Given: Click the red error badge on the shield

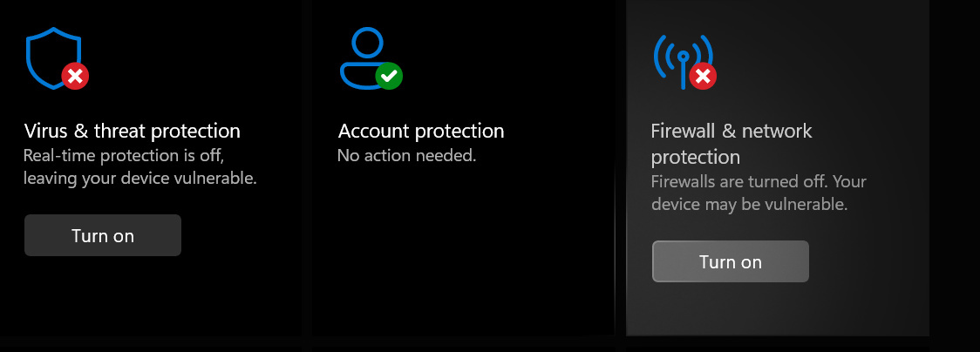Looking at the screenshot, I should [76, 77].
